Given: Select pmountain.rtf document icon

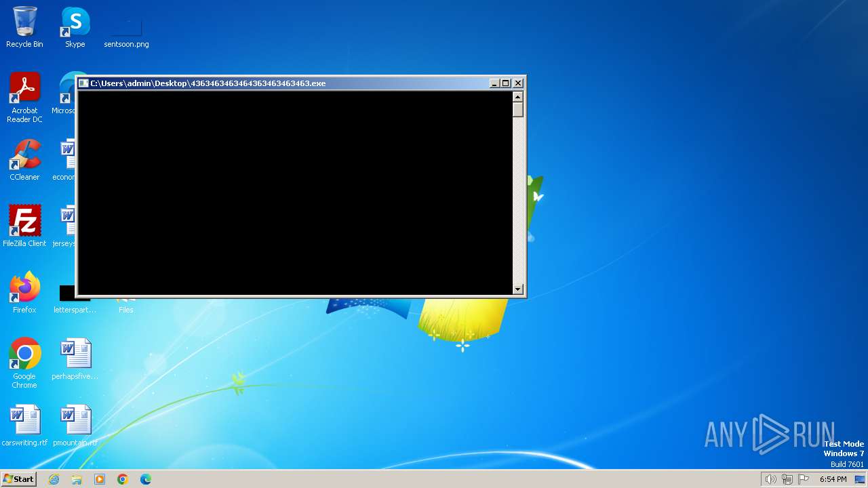Looking at the screenshot, I should click(75, 426).
